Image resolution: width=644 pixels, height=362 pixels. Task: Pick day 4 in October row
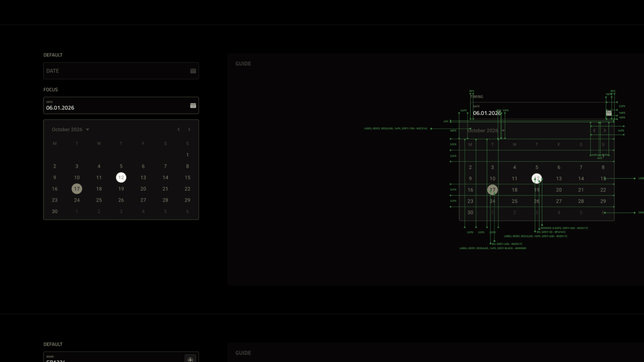click(99, 166)
